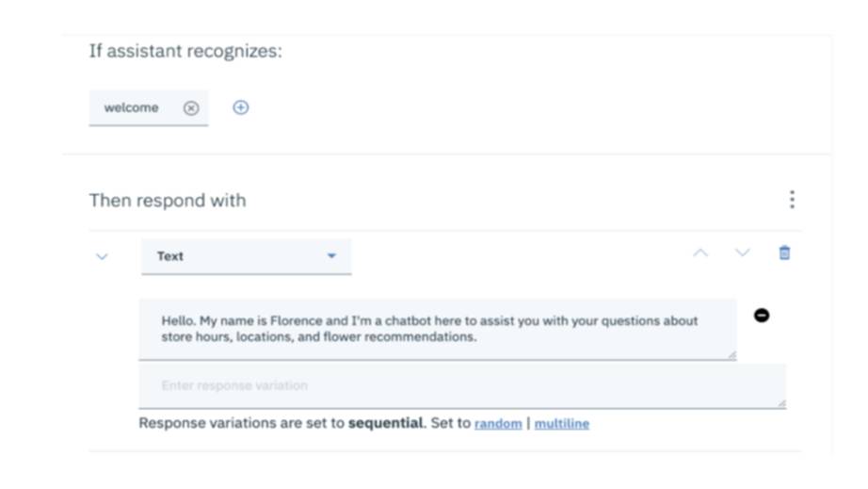Click the welcome condition field
The height and width of the screenshot is (489, 868).
coord(132,108)
